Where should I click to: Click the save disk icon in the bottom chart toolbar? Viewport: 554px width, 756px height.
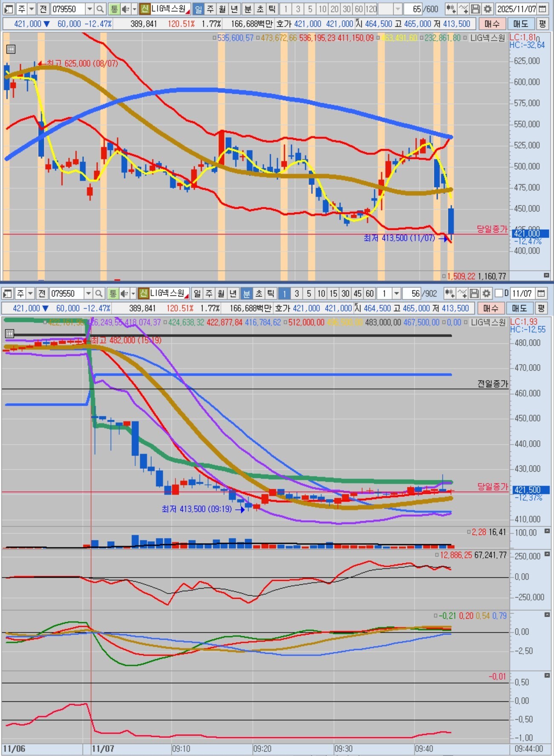pyautogui.click(x=474, y=294)
